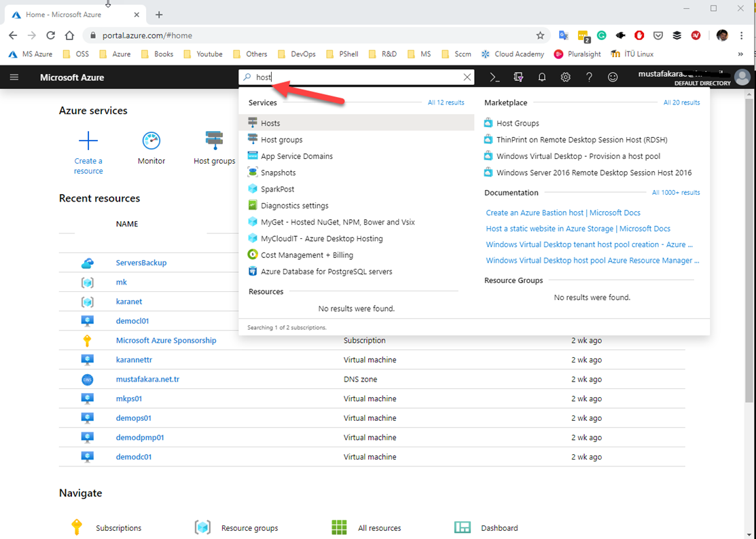Reload the browser page
Image resolution: width=756 pixels, height=539 pixels.
tap(51, 35)
